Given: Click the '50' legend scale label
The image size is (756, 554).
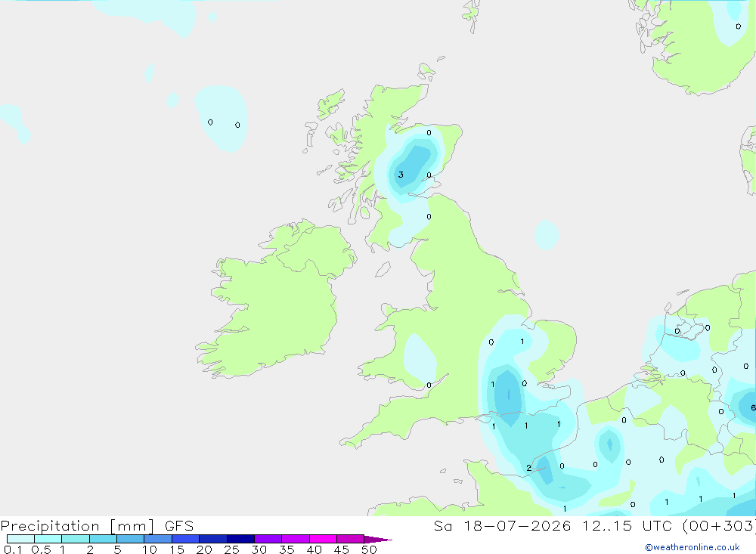Looking at the screenshot, I should pos(369,549).
